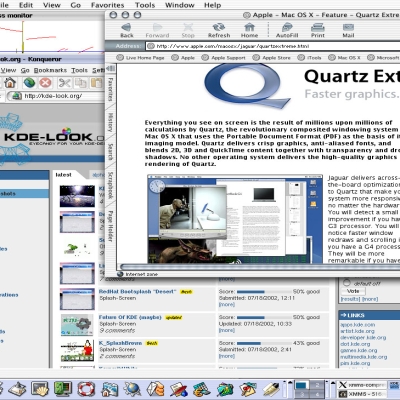
Task: Open the K_SplashBrown link
Action: [120, 343]
